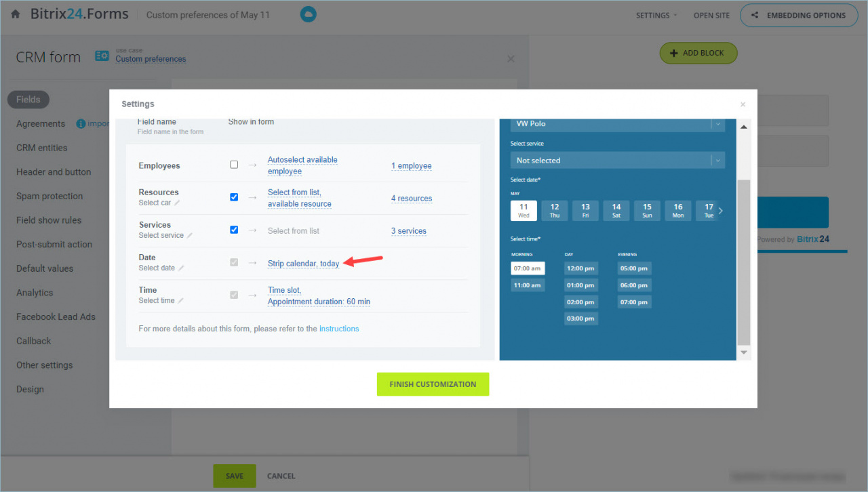Image resolution: width=868 pixels, height=492 pixels.
Task: Open 'Time slot, Appointment duration' setting
Action: click(319, 295)
